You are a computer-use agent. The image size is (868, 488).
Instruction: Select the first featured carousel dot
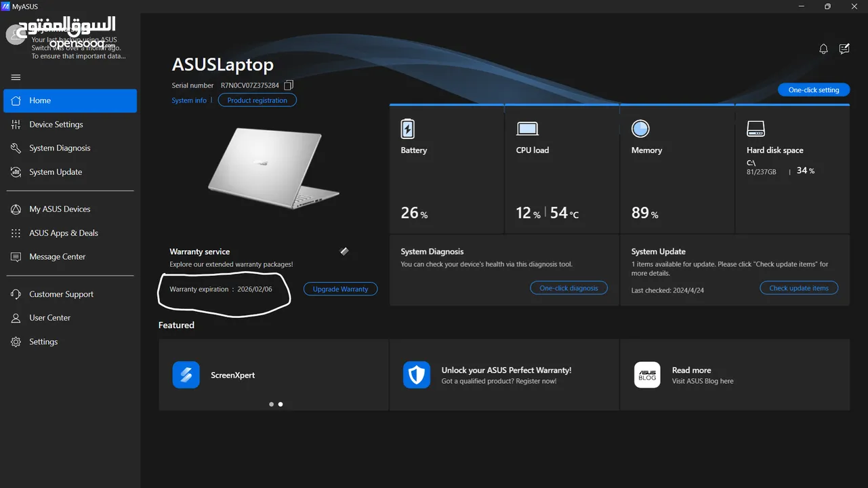coord(272,404)
